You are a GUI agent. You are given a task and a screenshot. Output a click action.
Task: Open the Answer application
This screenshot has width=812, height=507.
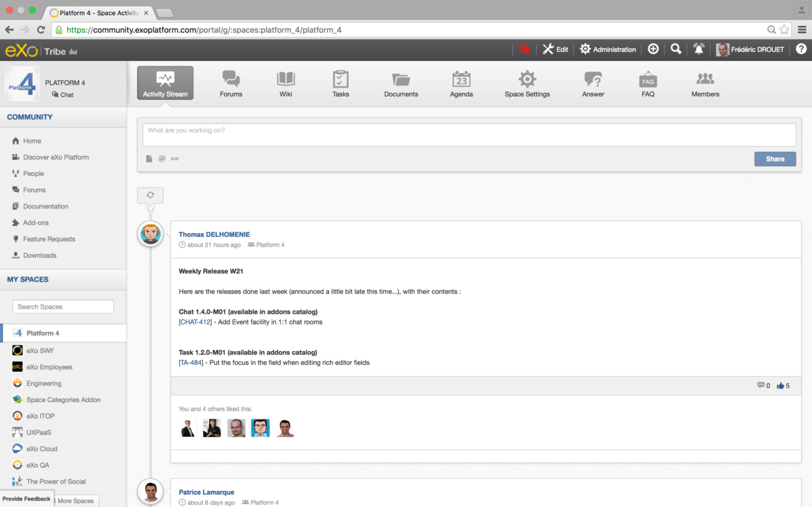[x=592, y=82]
